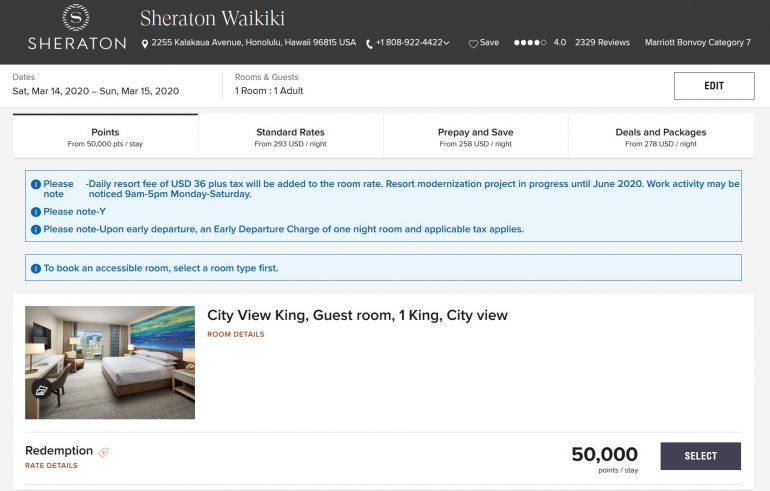Click the phone icon in header
The height and width of the screenshot is (491, 770).
click(x=369, y=44)
